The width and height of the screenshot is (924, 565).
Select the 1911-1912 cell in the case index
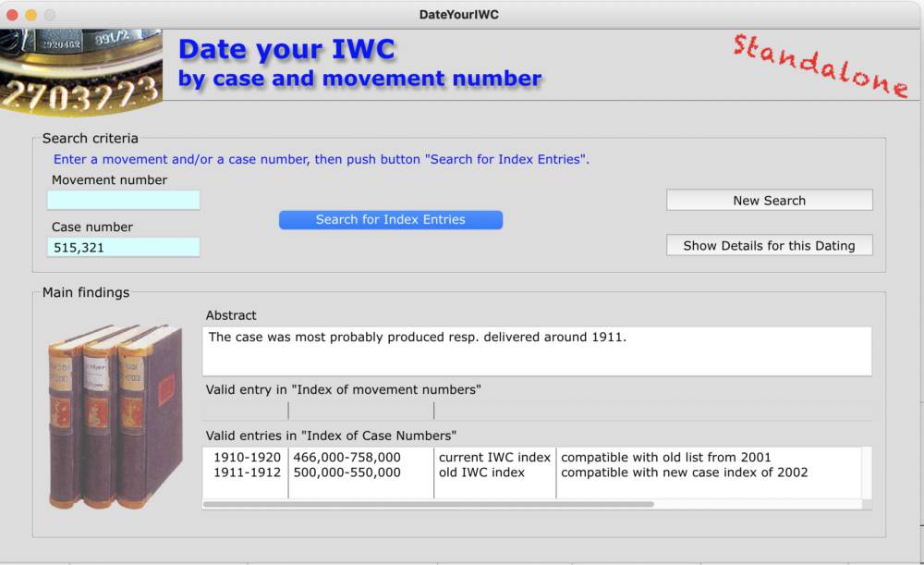click(247, 473)
